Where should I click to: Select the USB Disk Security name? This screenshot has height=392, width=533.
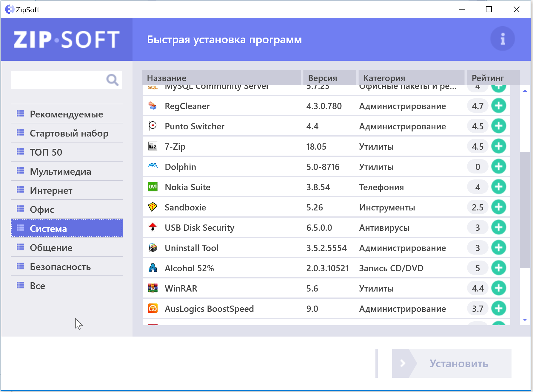tap(199, 228)
